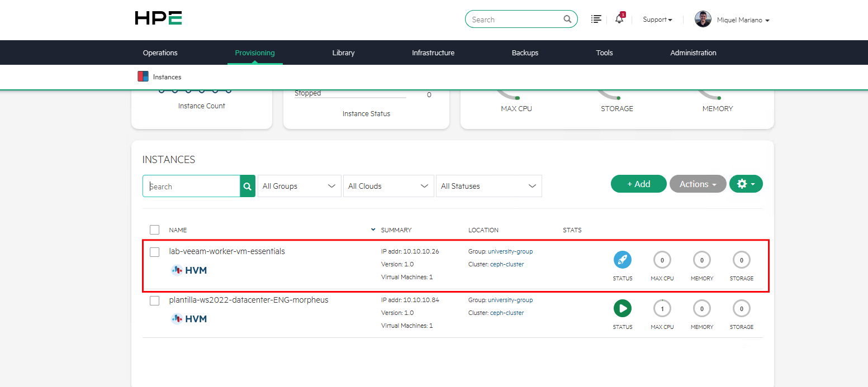Open the Library menu

pyautogui.click(x=343, y=52)
